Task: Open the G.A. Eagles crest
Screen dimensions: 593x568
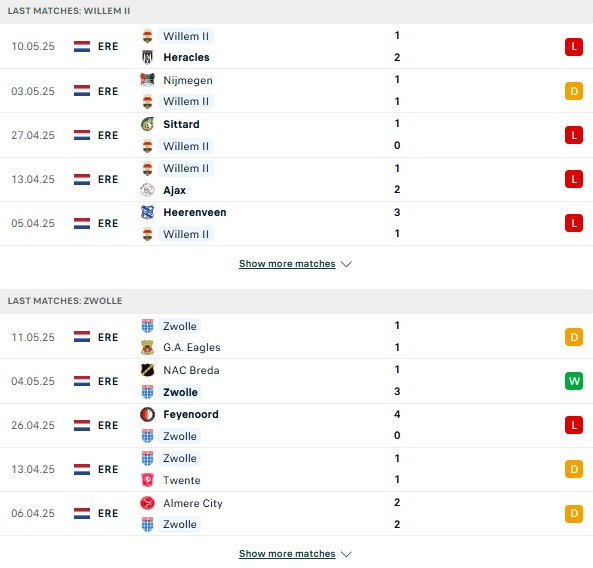Action: click(147, 347)
